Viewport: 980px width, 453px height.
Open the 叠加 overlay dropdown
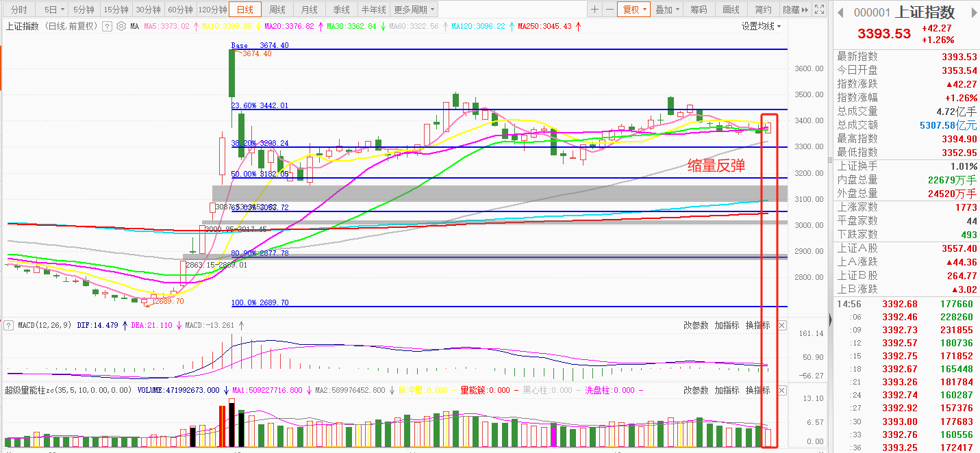[667, 10]
